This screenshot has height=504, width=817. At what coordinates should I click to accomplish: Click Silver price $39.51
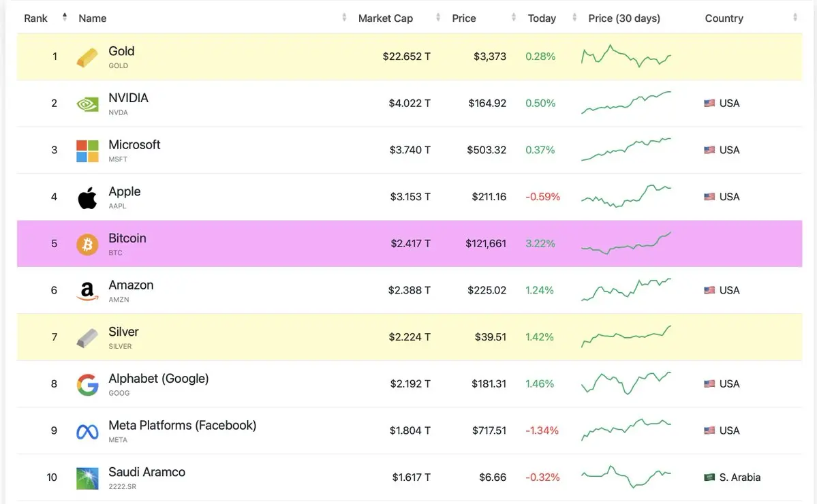point(491,337)
